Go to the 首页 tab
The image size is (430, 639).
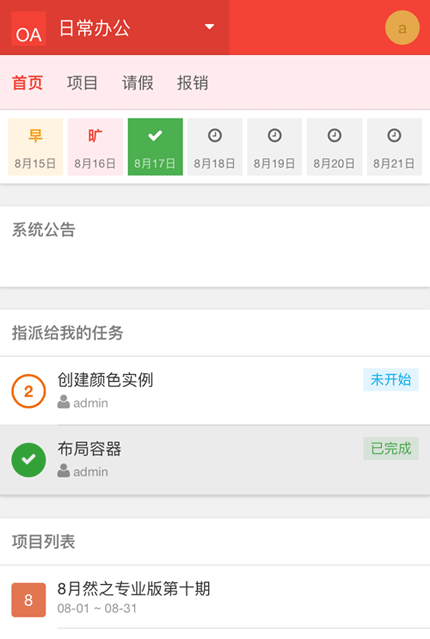coord(27,83)
